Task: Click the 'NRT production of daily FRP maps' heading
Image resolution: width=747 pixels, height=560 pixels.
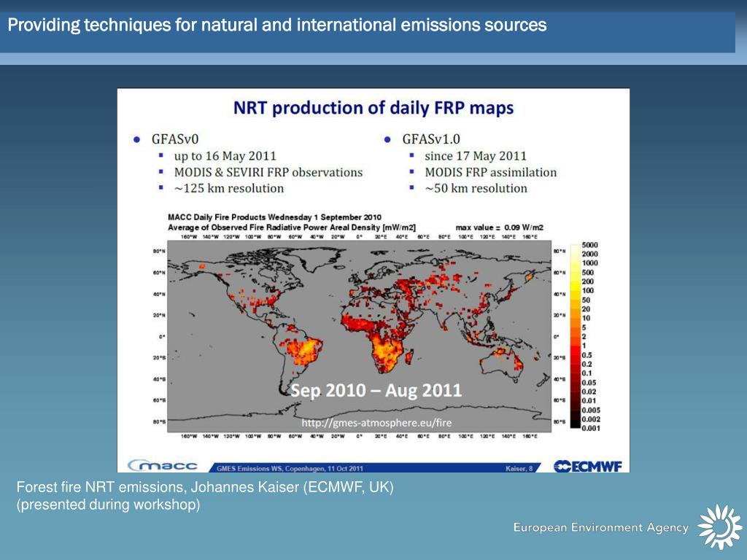Action: (x=373, y=108)
